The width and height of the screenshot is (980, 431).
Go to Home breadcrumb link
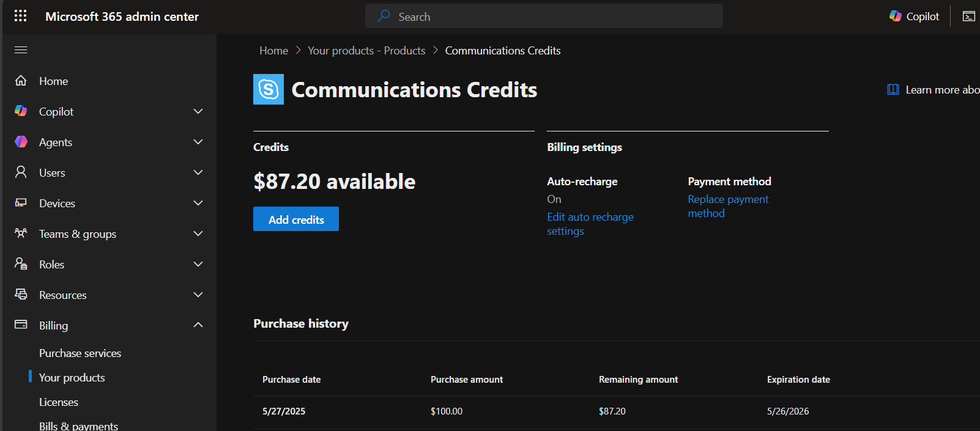[273, 51]
